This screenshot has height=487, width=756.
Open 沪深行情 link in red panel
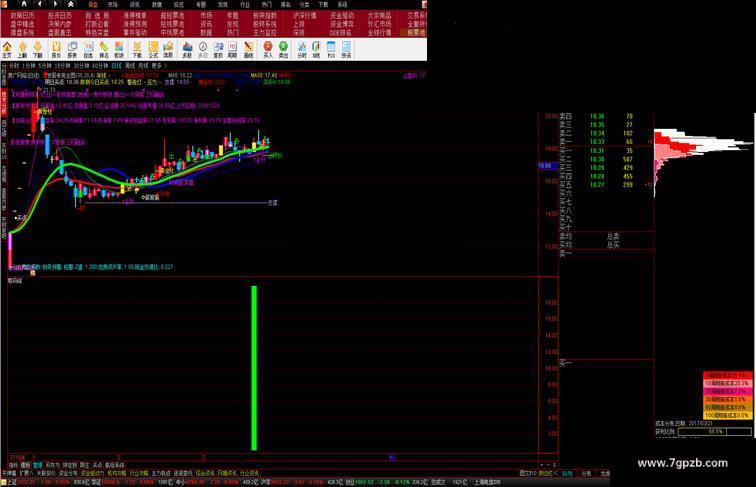[x=305, y=15]
